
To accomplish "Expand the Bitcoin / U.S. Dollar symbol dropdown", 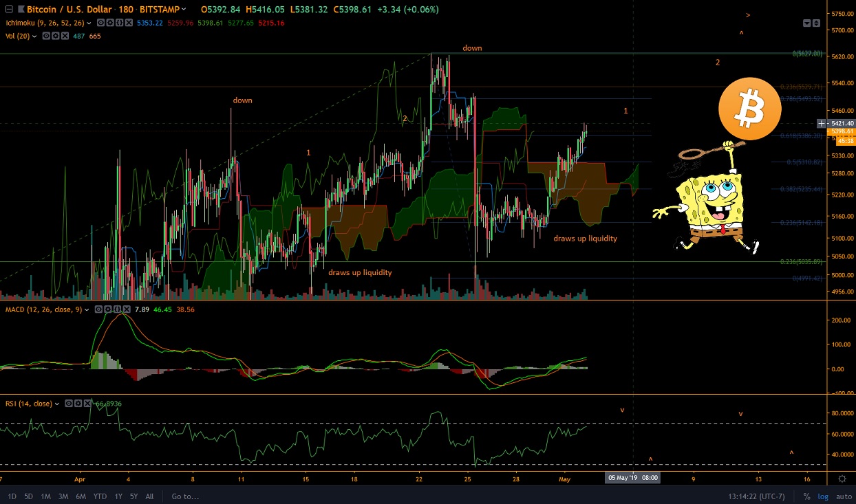I will (x=184, y=10).
